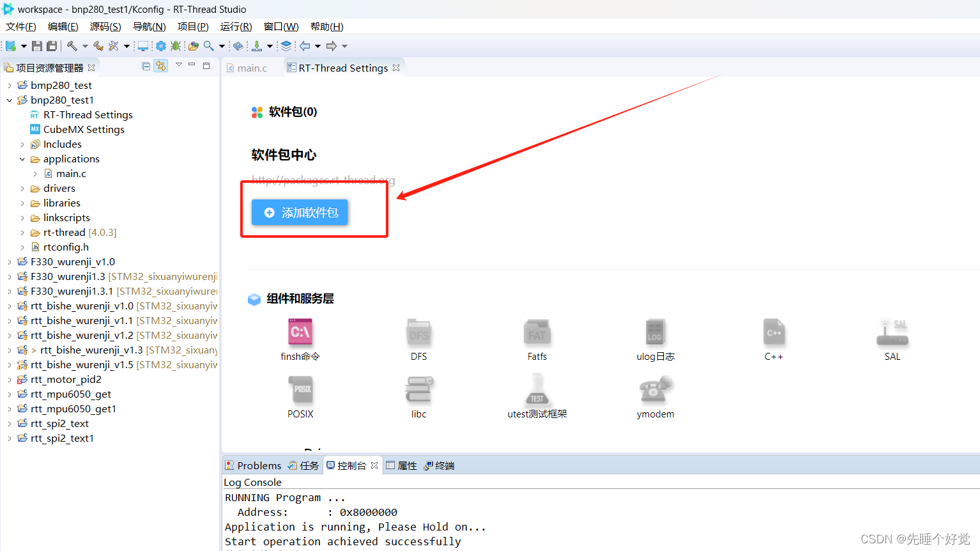Click the blue book help icon
This screenshot has height=551, width=980.
(238, 46)
